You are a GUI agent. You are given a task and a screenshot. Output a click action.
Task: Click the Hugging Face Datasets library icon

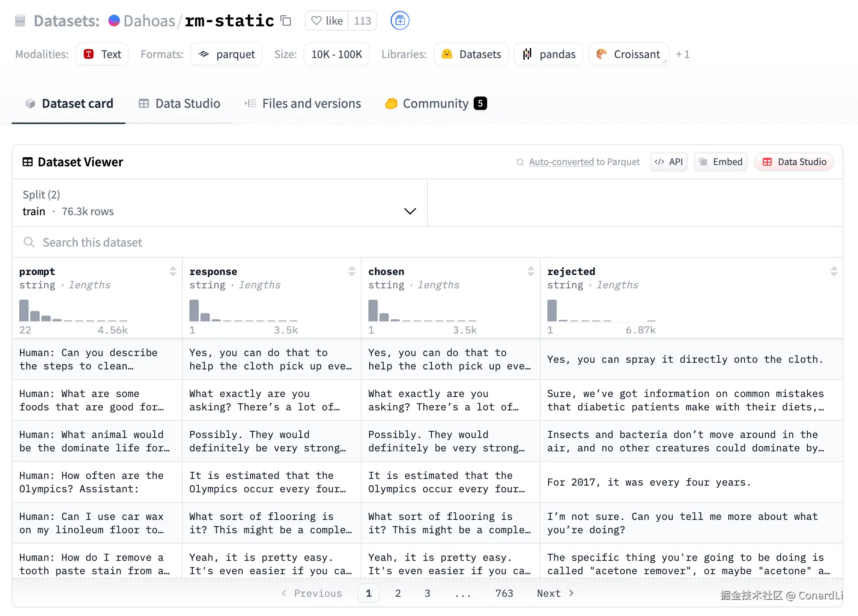(447, 54)
